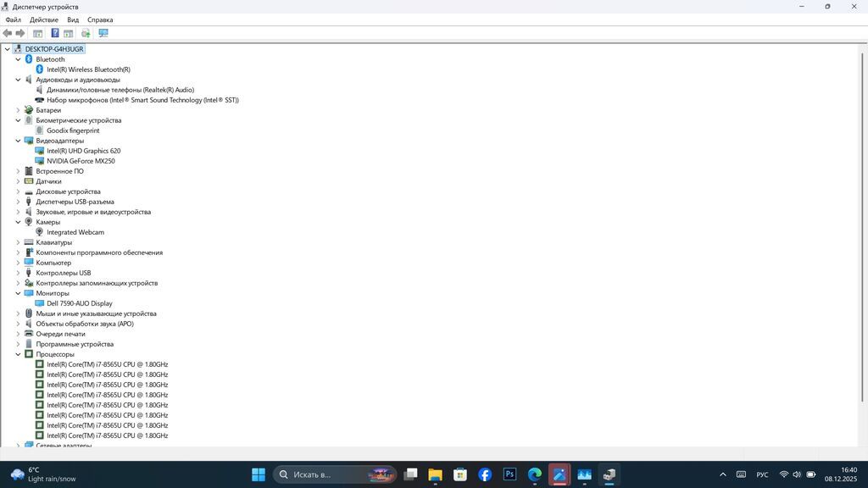The width and height of the screenshot is (868, 488).
Task: Open the Windows Start menu
Action: pyautogui.click(x=259, y=474)
